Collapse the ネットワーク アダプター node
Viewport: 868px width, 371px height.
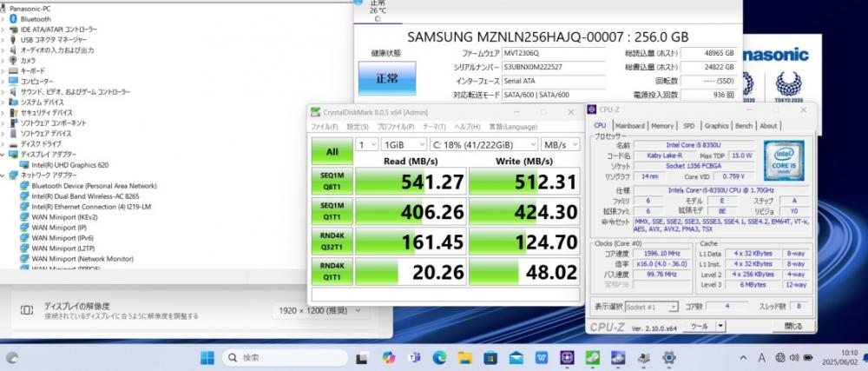(3, 176)
